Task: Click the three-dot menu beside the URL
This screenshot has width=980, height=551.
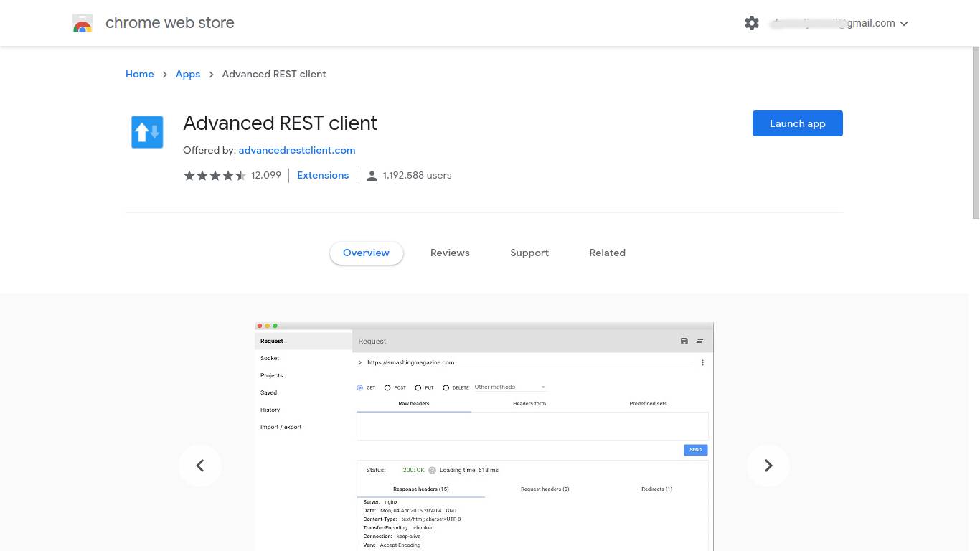Action: [x=702, y=363]
